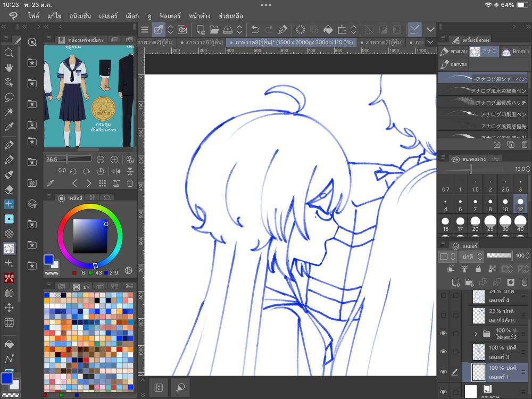The image size is (532, 399).
Task: Choose the Auto select magic wand tool
Action: [x=9, y=112]
